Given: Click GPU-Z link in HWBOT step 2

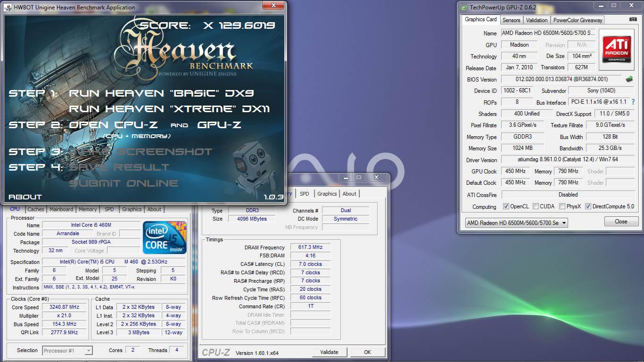Looking at the screenshot, I should click(219, 125).
